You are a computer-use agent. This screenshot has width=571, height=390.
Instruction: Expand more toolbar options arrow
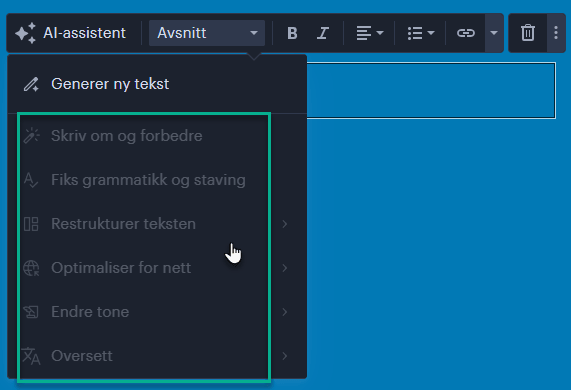point(494,33)
